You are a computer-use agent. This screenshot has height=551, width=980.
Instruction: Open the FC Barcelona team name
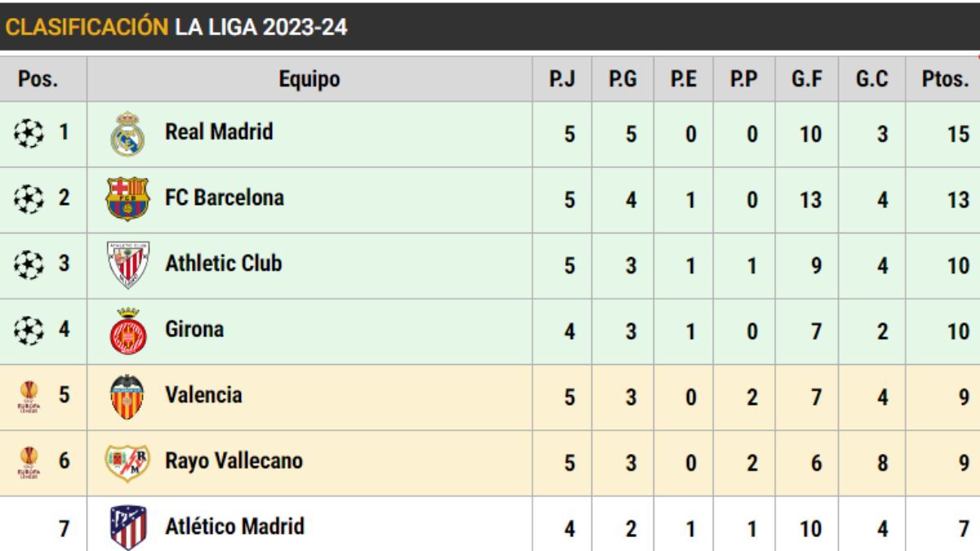pyautogui.click(x=225, y=198)
